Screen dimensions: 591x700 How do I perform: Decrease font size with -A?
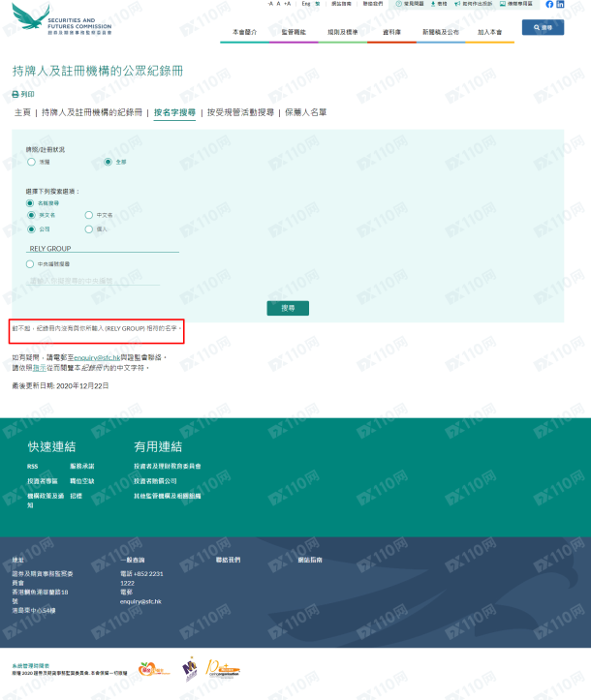point(269,4)
